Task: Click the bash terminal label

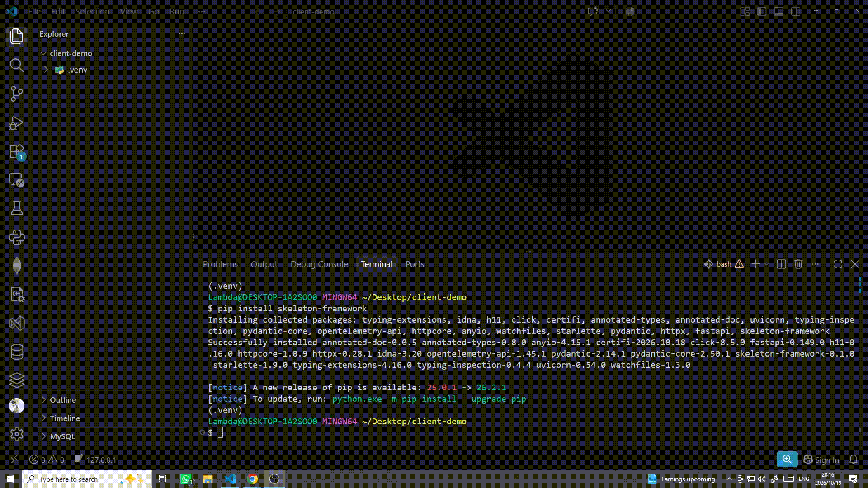Action: click(723, 264)
